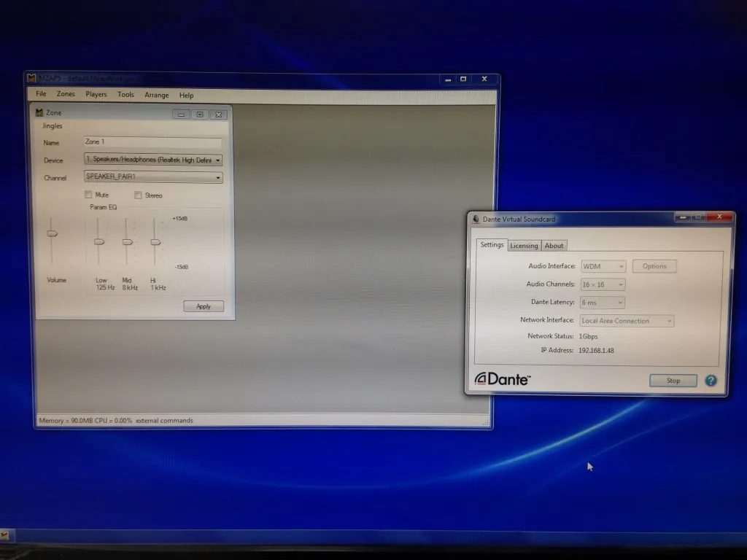The width and height of the screenshot is (747, 560).
Task: Click the Name field containing Zone 1
Action: pos(152,142)
